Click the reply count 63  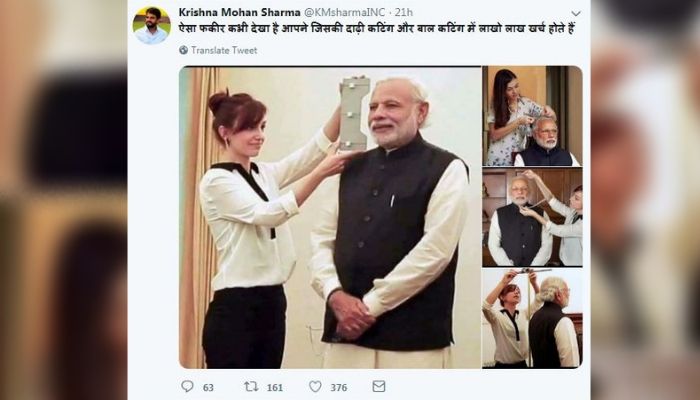click(x=208, y=387)
